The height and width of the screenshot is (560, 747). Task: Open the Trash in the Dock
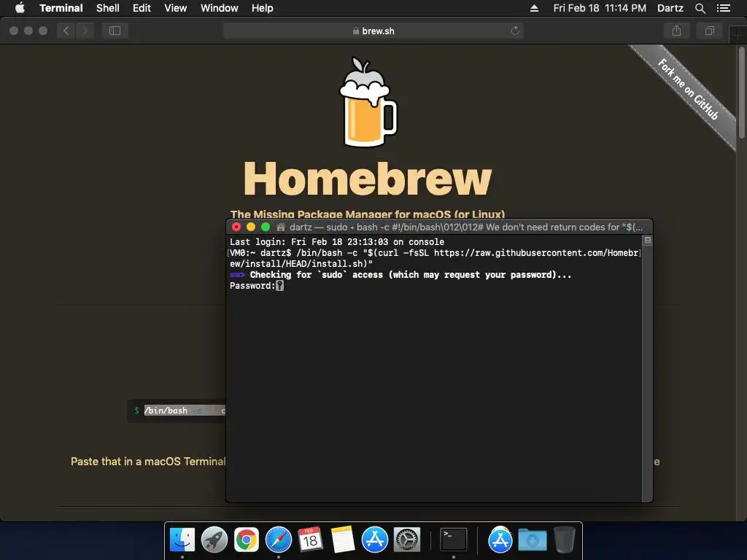pos(565,540)
